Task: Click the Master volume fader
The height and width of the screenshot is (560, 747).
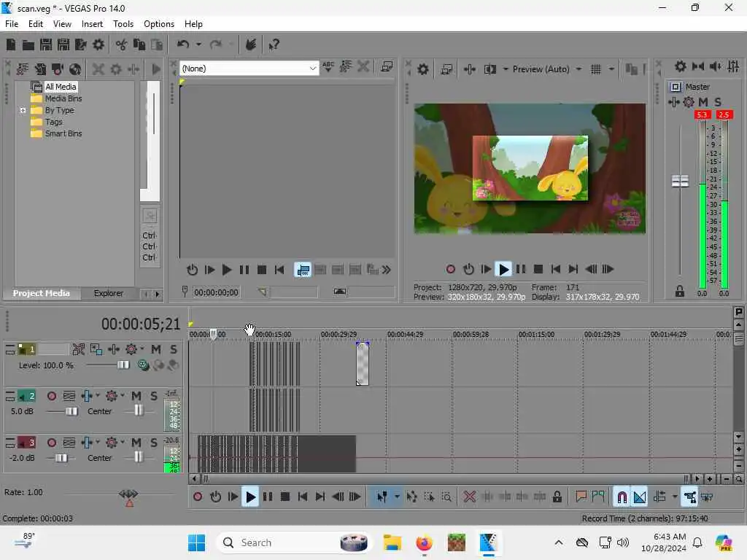Action: pyautogui.click(x=680, y=181)
